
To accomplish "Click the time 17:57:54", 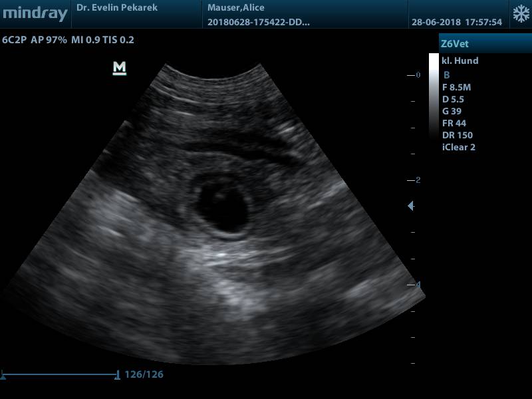I will tap(483, 22).
